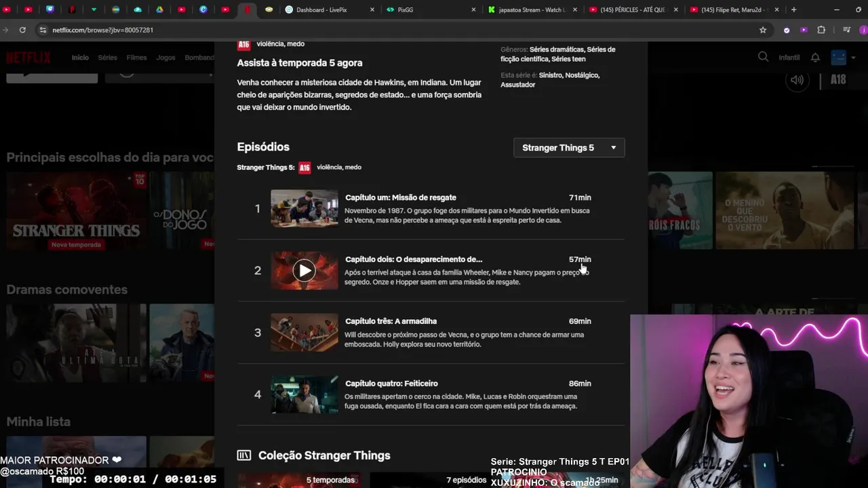Click the Assustador tag link
Viewport: 868px width, 488px height.
[x=518, y=85]
